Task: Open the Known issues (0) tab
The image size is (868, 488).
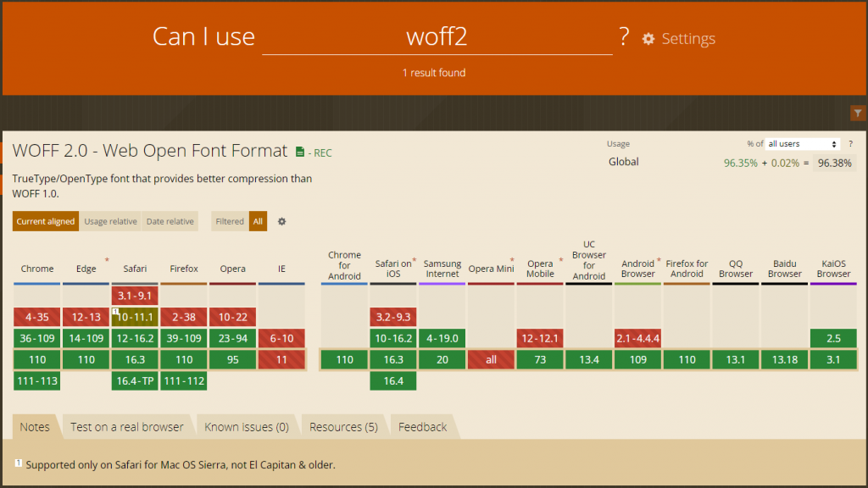Action: tap(247, 427)
